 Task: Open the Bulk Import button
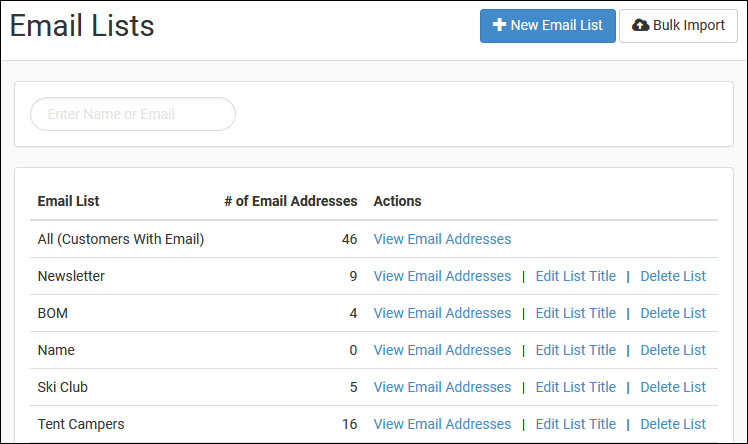pyautogui.click(x=678, y=26)
